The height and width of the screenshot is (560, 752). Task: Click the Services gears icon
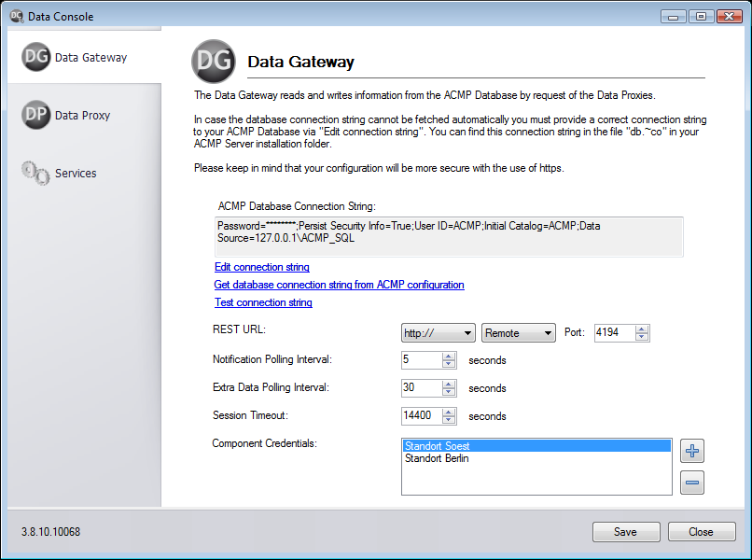coord(35,174)
